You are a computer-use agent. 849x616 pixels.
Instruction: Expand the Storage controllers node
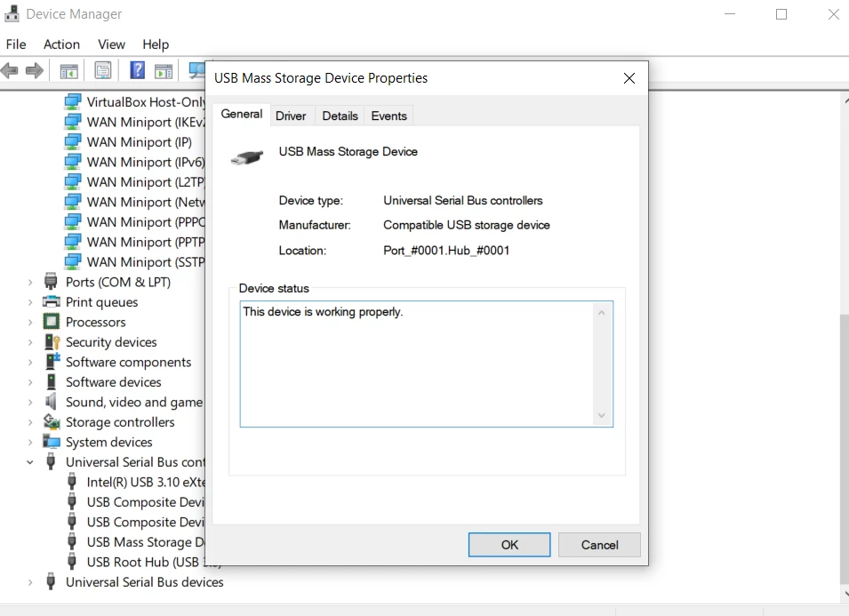tap(30, 422)
